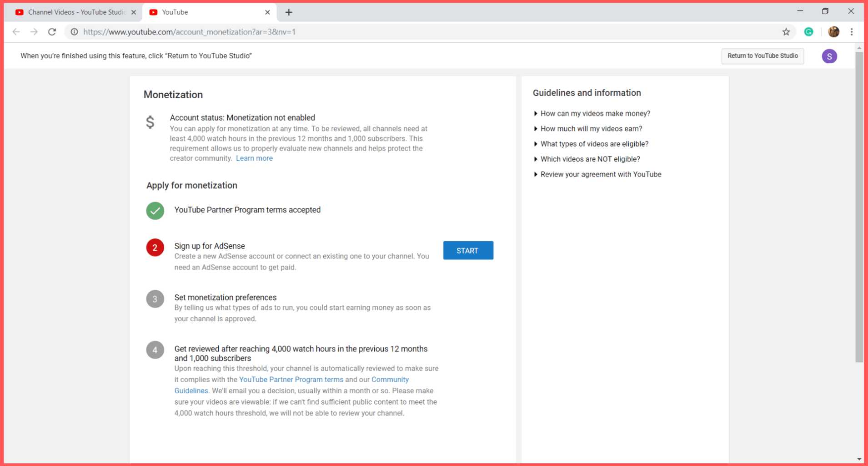The height and width of the screenshot is (466, 868).
Task: Click the dollar sign monetization icon
Action: [150, 122]
